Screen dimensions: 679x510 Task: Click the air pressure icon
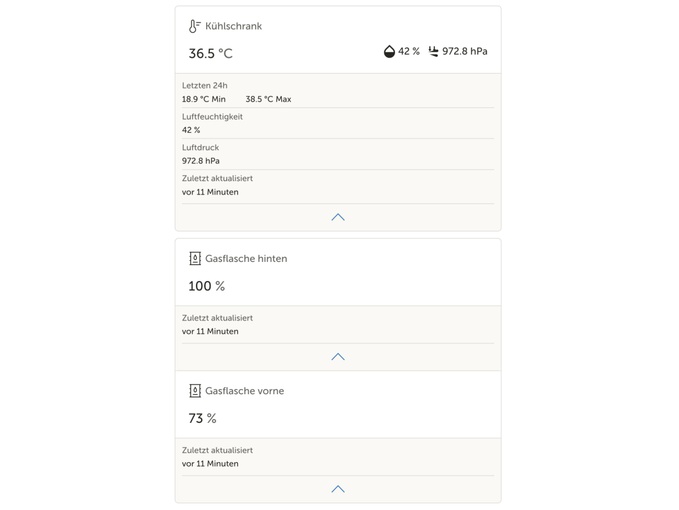point(433,52)
